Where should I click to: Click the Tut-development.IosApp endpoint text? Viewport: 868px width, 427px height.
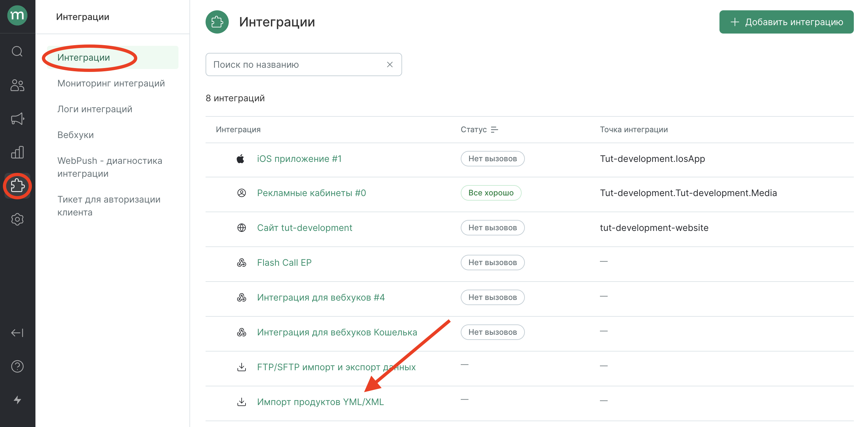pos(652,159)
